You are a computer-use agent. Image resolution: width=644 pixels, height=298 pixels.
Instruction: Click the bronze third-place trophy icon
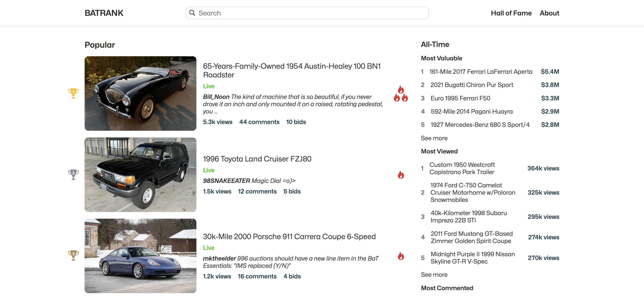click(73, 255)
